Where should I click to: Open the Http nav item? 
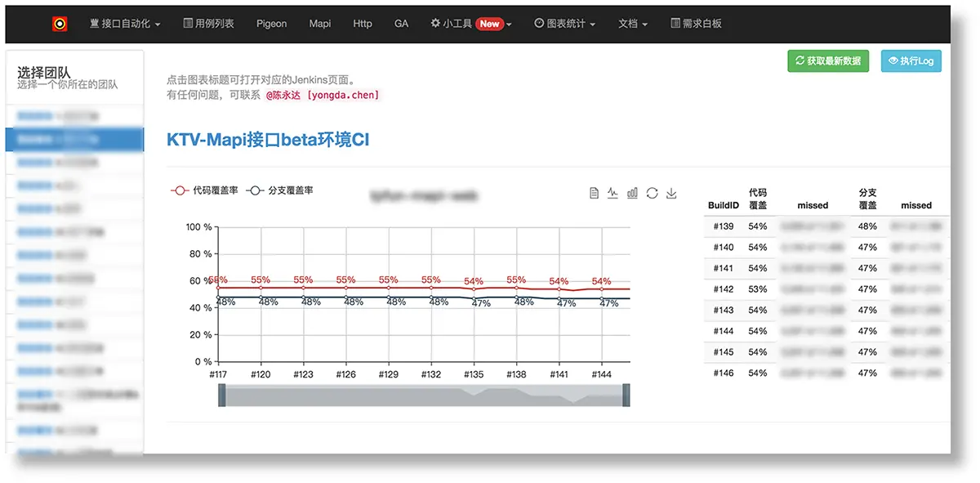point(363,24)
